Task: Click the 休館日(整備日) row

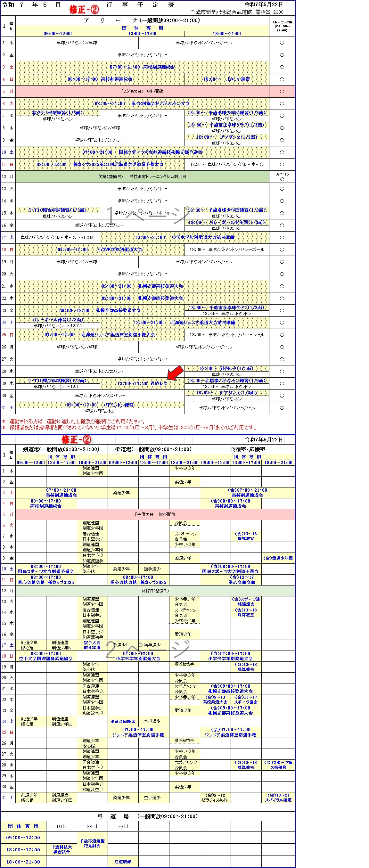Action: coord(155,591)
